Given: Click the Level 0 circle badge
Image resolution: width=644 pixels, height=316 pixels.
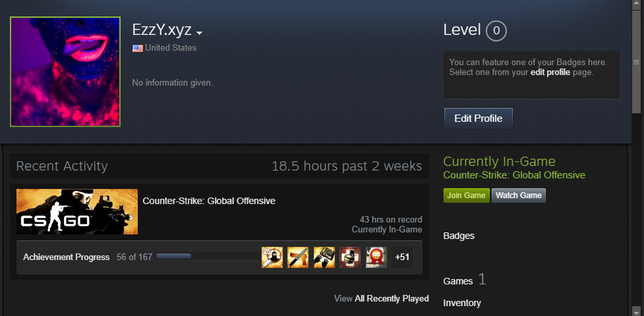Looking at the screenshot, I should point(496,31).
